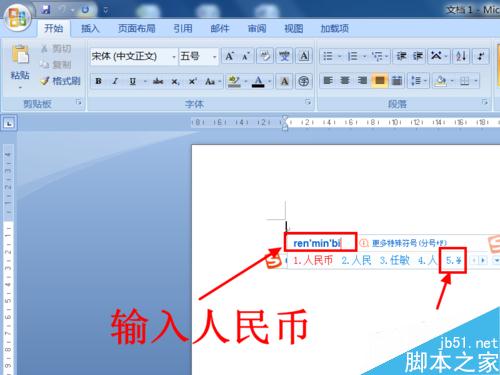Open the line spacing dropdown

[x=419, y=81]
